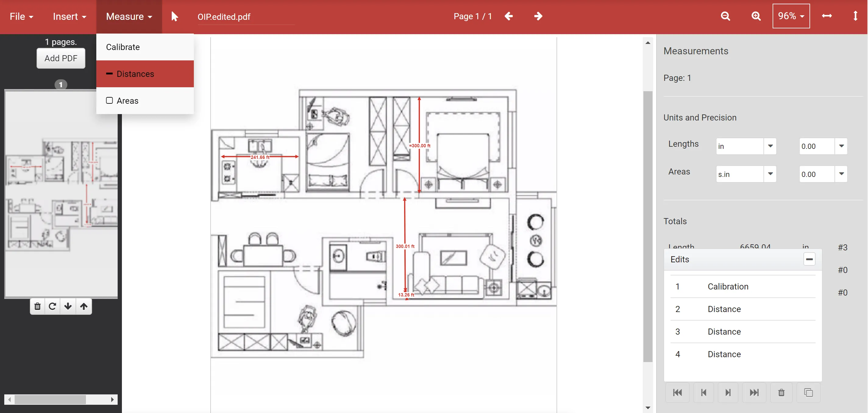Click the previous page navigation arrow
This screenshot has width=868, height=413.
509,16
